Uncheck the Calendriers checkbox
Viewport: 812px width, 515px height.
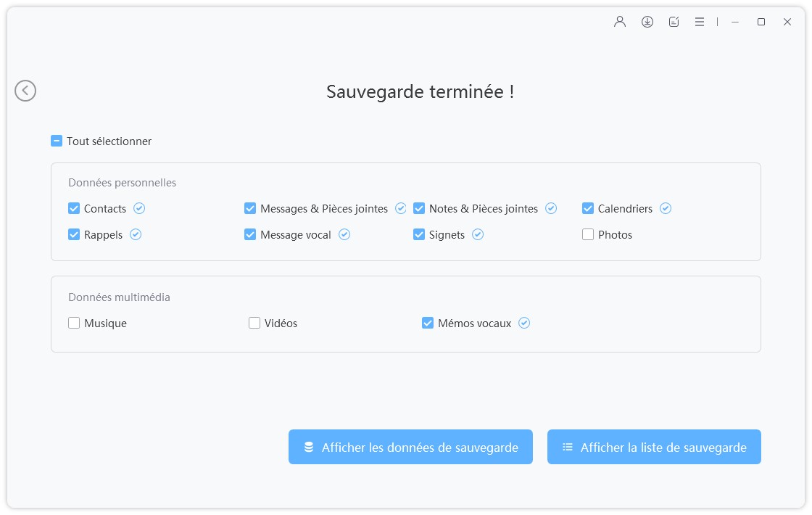[x=588, y=208]
